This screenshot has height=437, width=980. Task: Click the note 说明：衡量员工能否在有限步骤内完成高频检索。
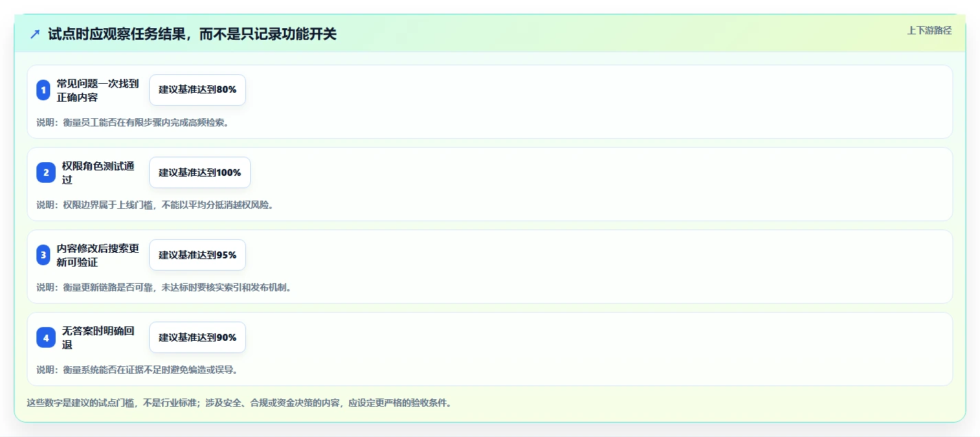pyautogui.click(x=133, y=123)
